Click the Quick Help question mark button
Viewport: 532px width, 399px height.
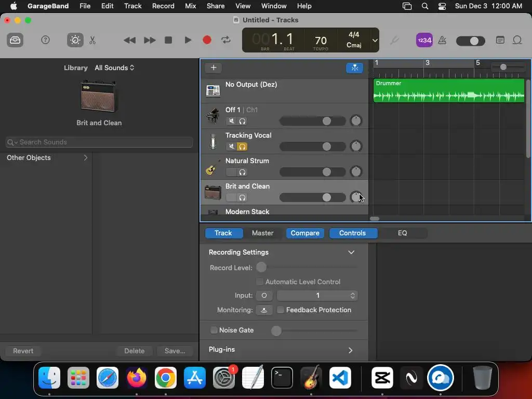pos(45,41)
